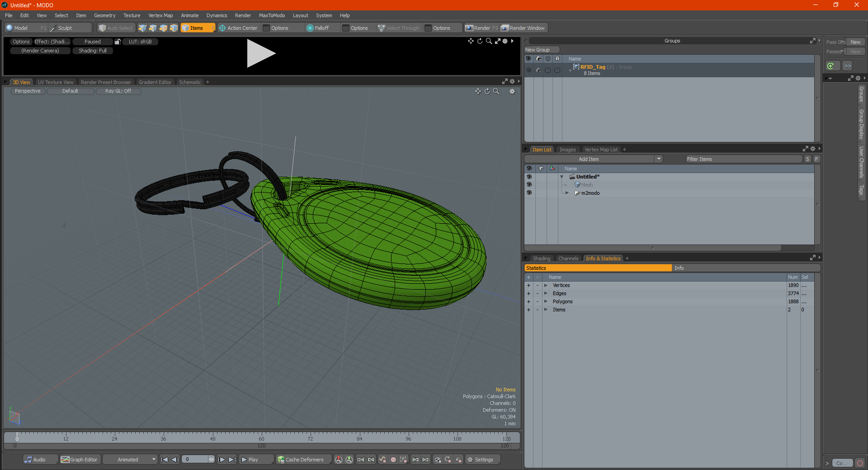This screenshot has width=868, height=470.
Task: Toggle visibility of the Mesh item
Action: tap(529, 184)
